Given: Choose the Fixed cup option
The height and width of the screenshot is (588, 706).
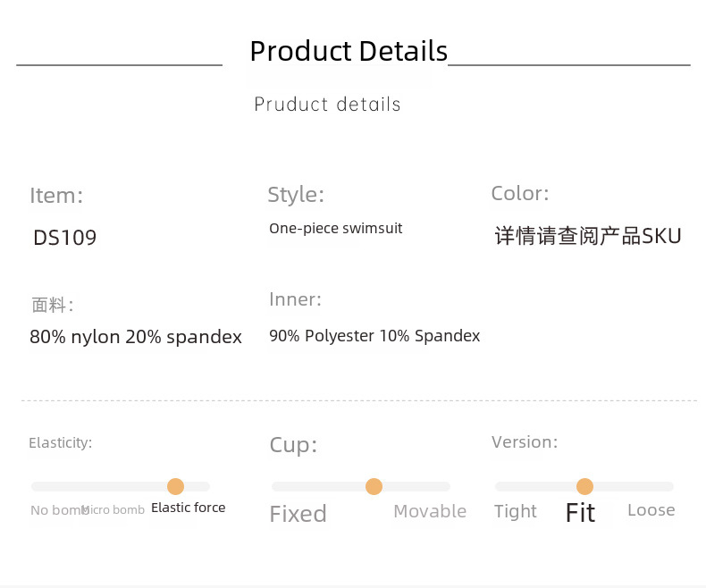Looking at the screenshot, I should (x=298, y=514).
